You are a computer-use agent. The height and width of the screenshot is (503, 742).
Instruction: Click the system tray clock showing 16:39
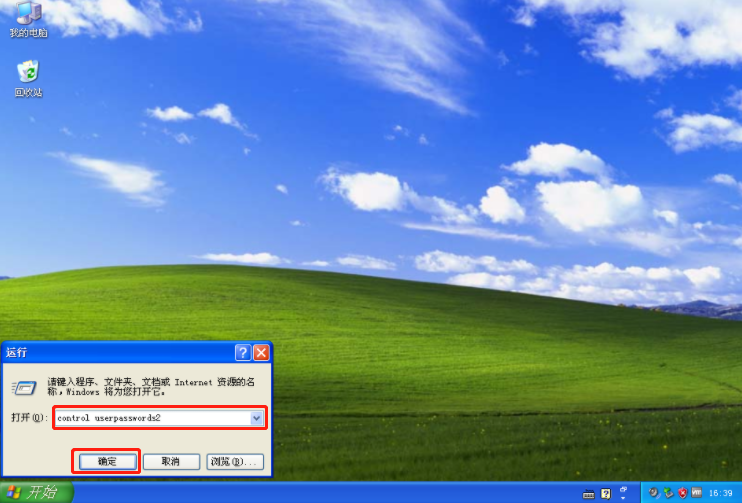pyautogui.click(x=721, y=493)
